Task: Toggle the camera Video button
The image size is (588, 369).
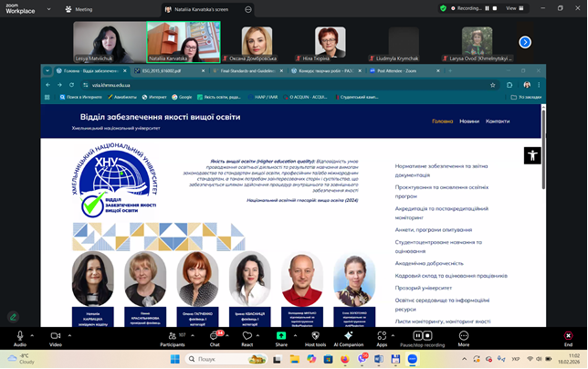Action: click(x=55, y=336)
